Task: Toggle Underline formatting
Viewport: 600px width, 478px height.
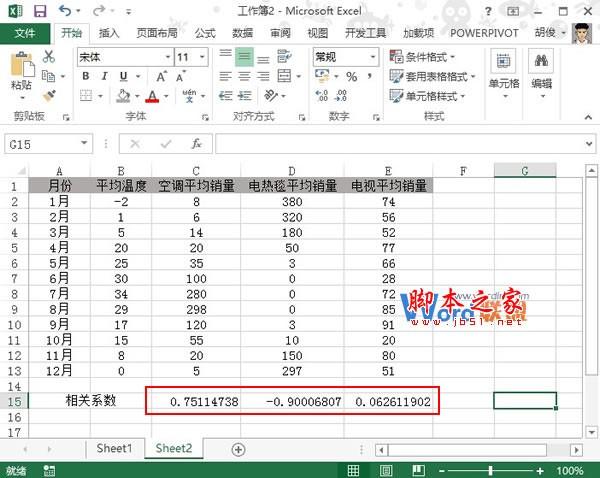Action: 123,77
